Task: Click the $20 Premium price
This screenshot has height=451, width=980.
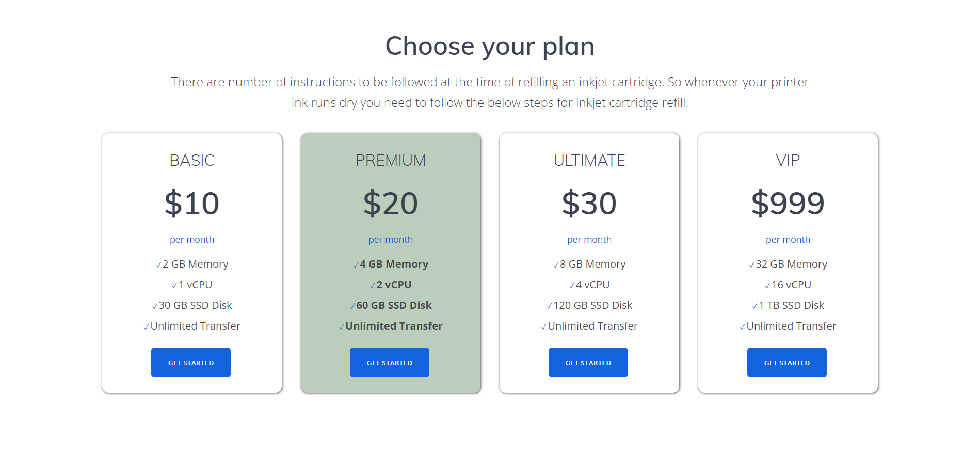Action: 391,203
